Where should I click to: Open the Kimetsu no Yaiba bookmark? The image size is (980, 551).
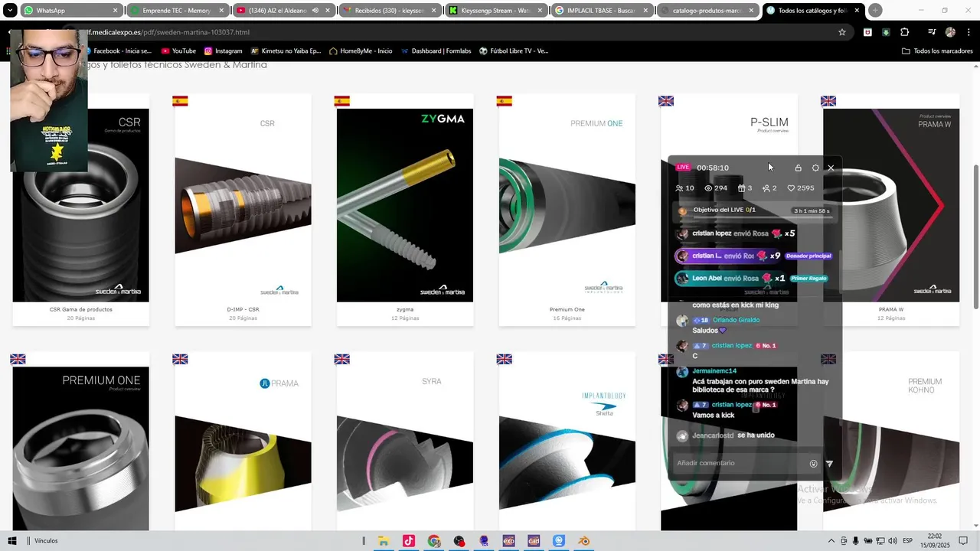(286, 51)
